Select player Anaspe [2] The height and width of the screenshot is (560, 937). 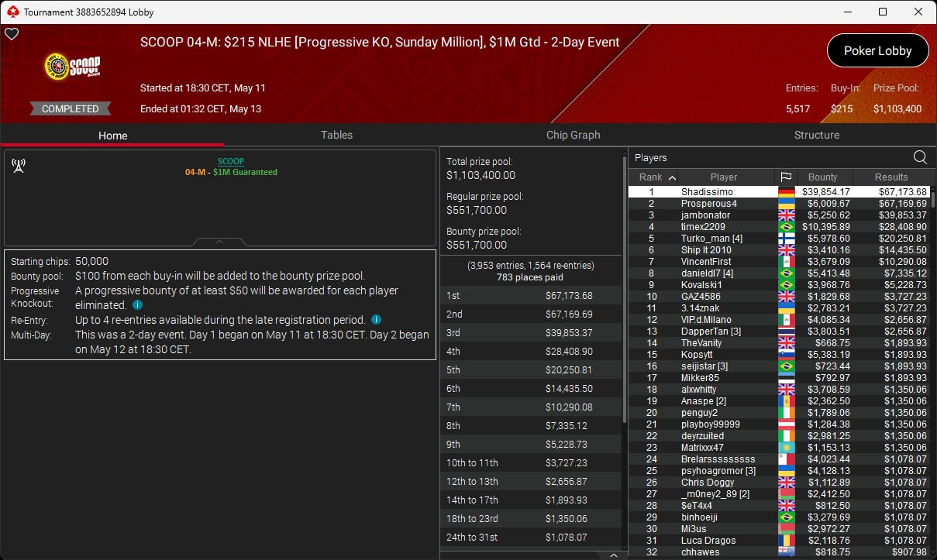pyautogui.click(x=704, y=401)
